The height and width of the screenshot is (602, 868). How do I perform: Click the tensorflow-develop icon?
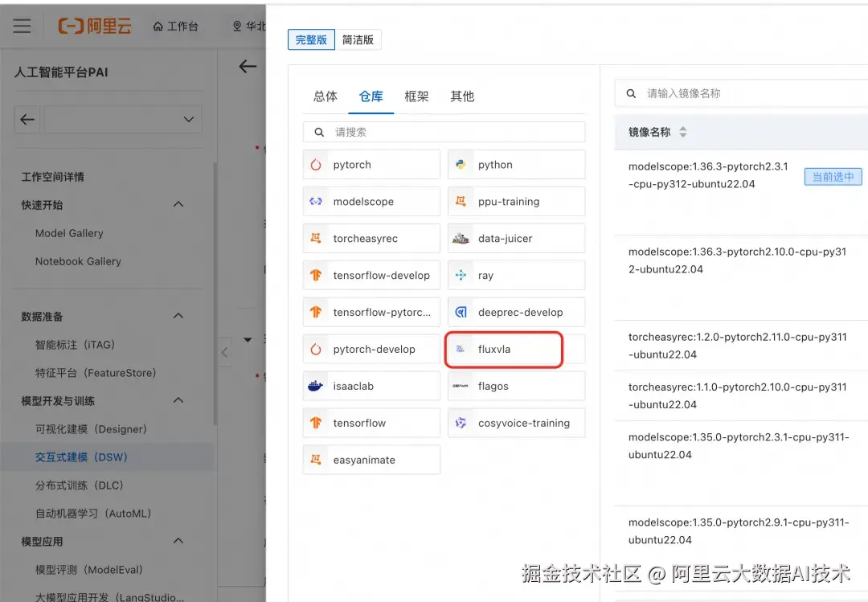pyautogui.click(x=316, y=275)
